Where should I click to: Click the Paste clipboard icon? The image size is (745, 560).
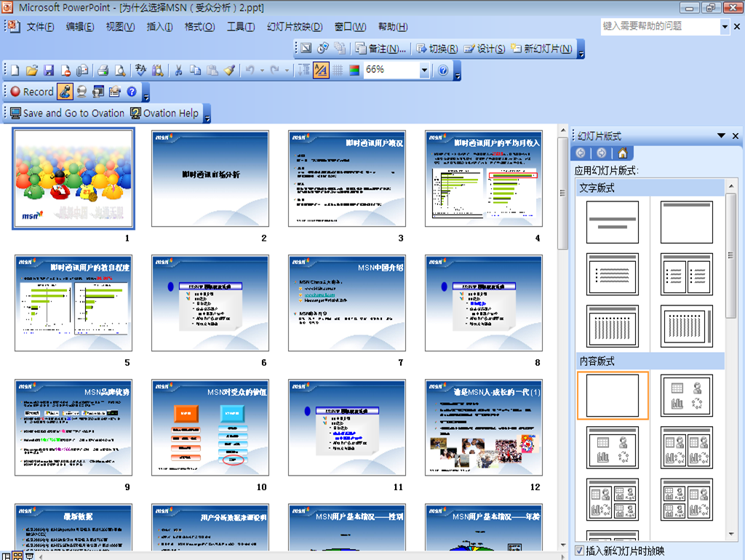(212, 71)
